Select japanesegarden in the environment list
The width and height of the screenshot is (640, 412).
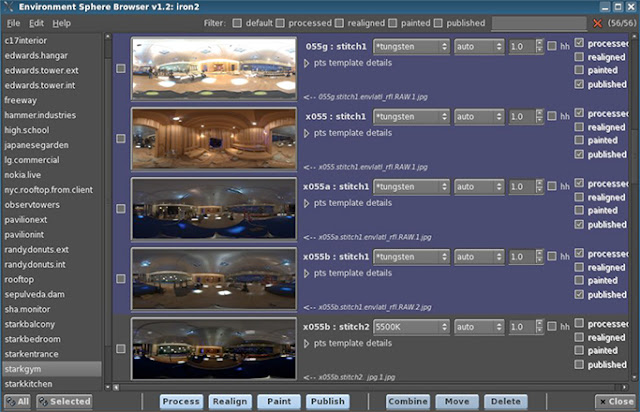(x=36, y=145)
